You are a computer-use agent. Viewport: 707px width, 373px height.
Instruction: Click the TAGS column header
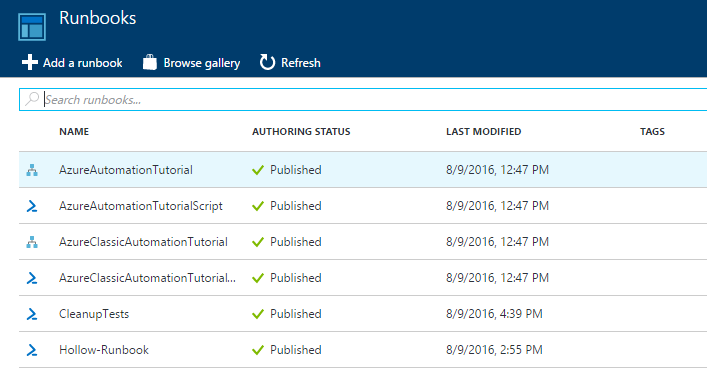click(x=652, y=132)
